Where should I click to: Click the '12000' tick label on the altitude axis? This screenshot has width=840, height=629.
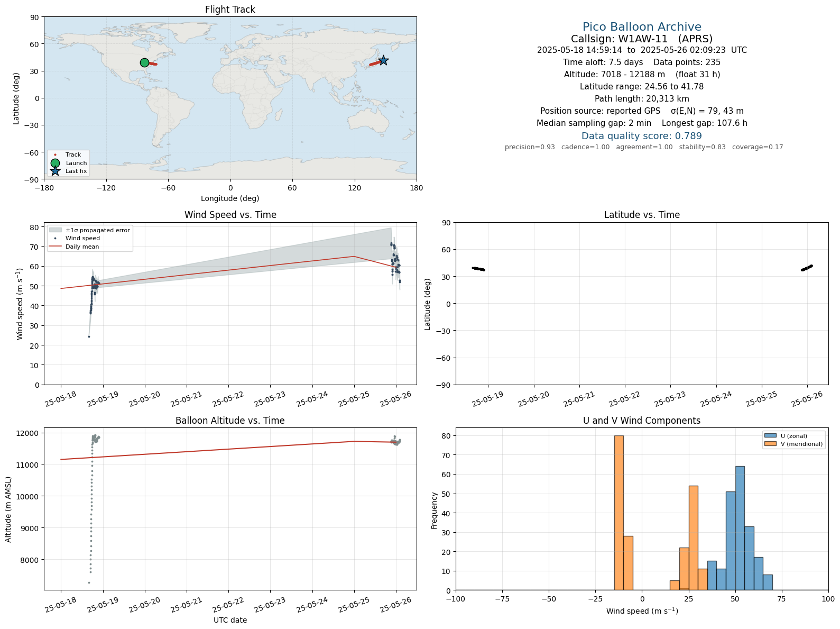tap(28, 433)
